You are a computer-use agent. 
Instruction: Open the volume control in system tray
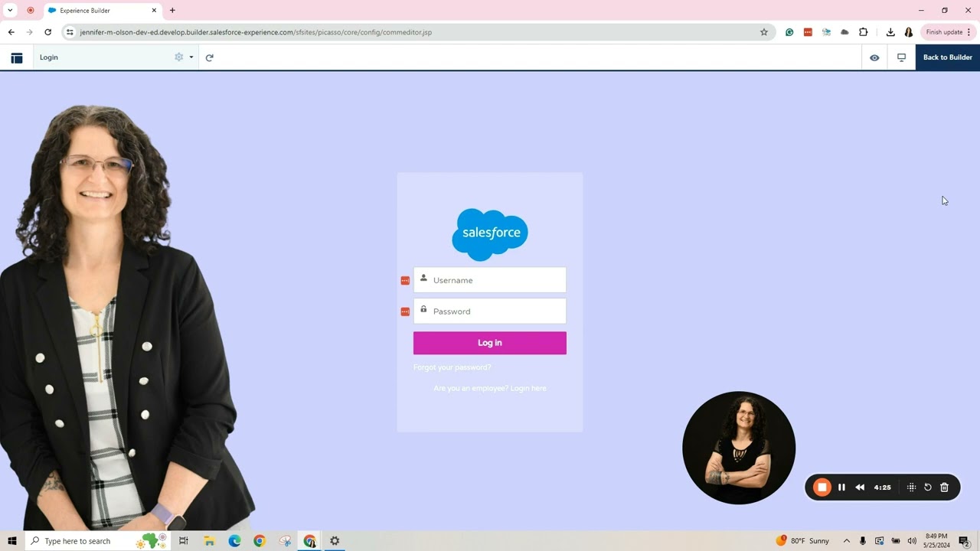click(x=912, y=541)
